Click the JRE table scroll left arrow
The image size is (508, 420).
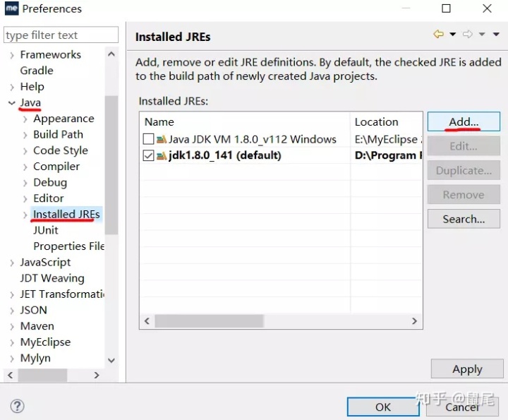(x=147, y=321)
